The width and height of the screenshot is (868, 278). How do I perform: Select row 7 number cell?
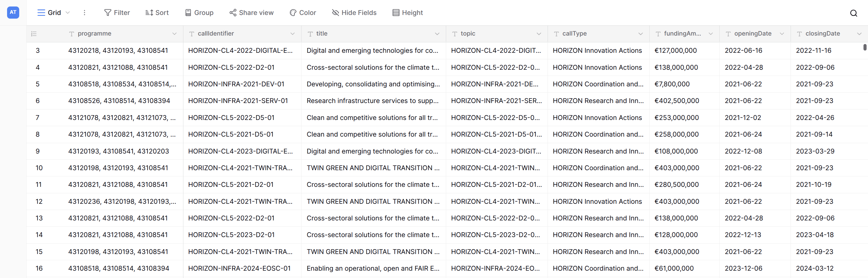(x=37, y=117)
